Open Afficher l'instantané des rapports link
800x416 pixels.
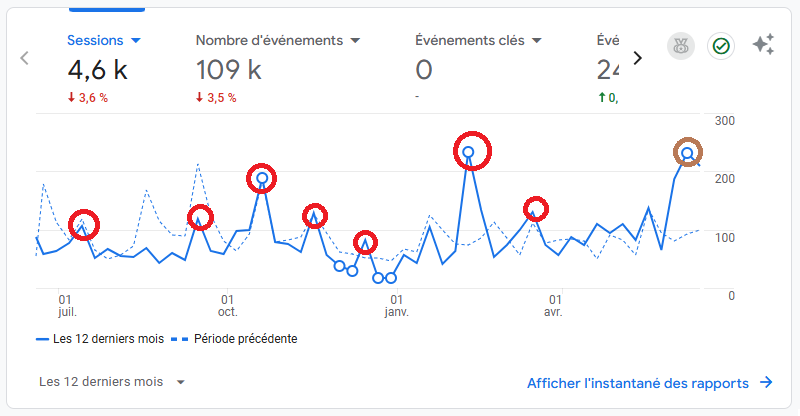coord(638,382)
